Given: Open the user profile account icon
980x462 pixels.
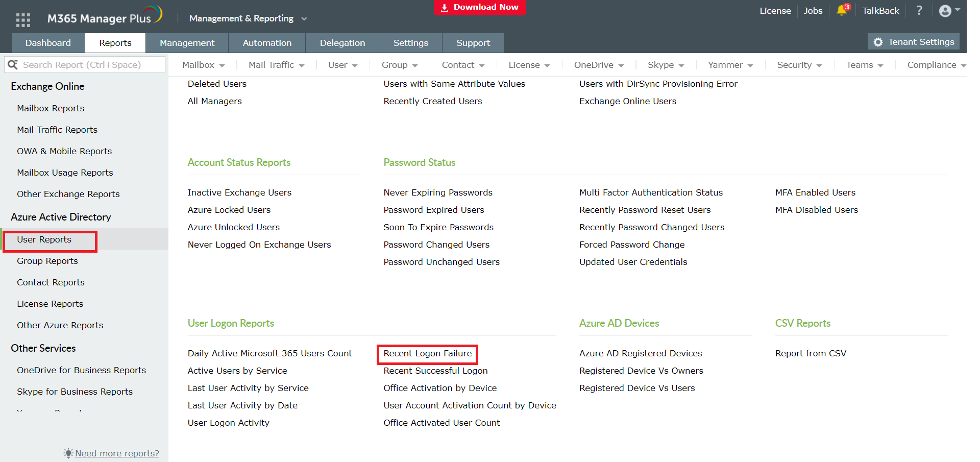Looking at the screenshot, I should 945,10.
